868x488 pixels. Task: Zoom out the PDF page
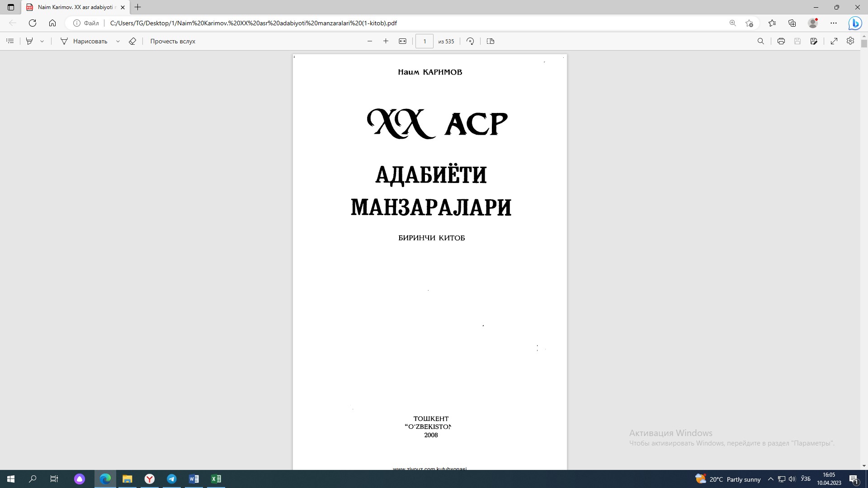click(x=370, y=41)
